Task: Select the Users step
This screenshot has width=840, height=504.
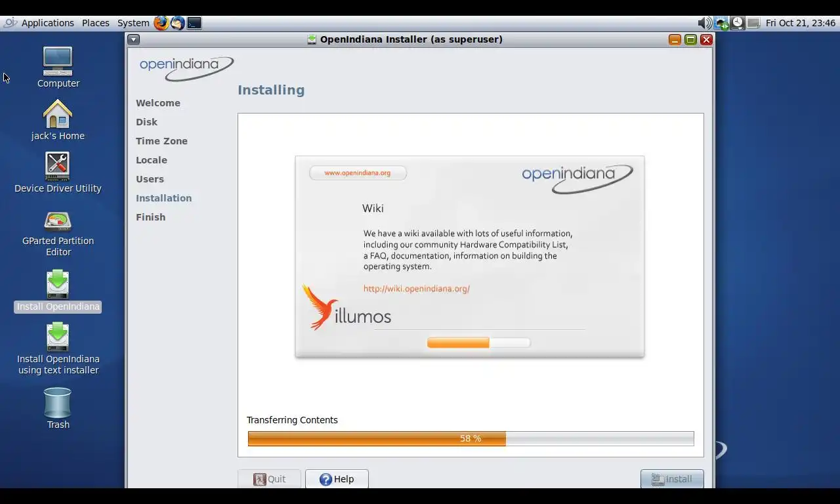Action: click(x=150, y=179)
